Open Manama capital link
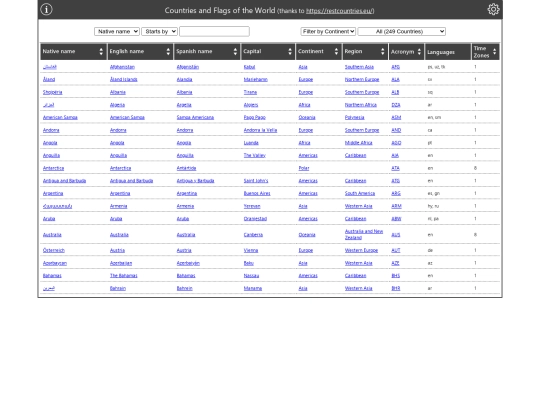The image size is (540, 405). point(253,289)
